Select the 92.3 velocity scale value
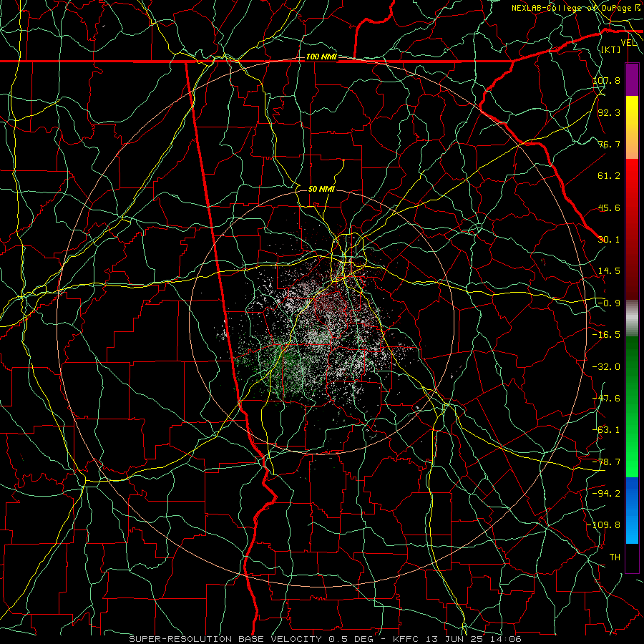Image resolution: width=644 pixels, height=644 pixels. 609,112
